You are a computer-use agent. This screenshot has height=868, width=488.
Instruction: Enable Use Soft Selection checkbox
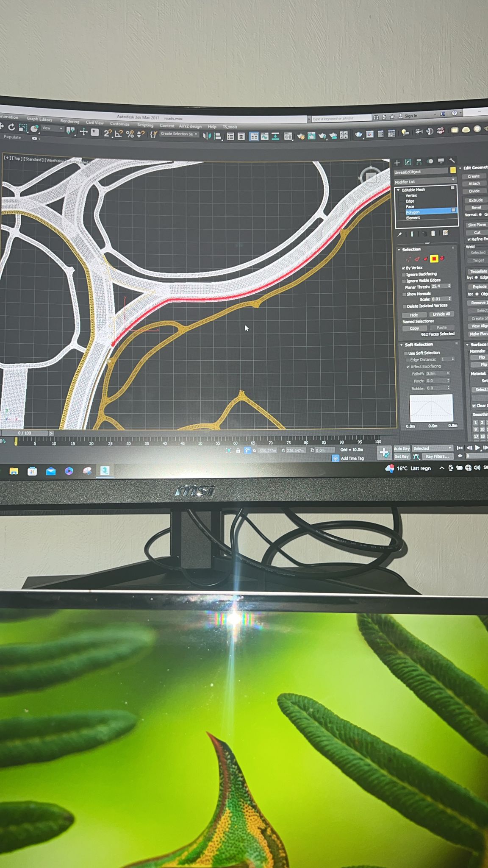click(x=406, y=353)
